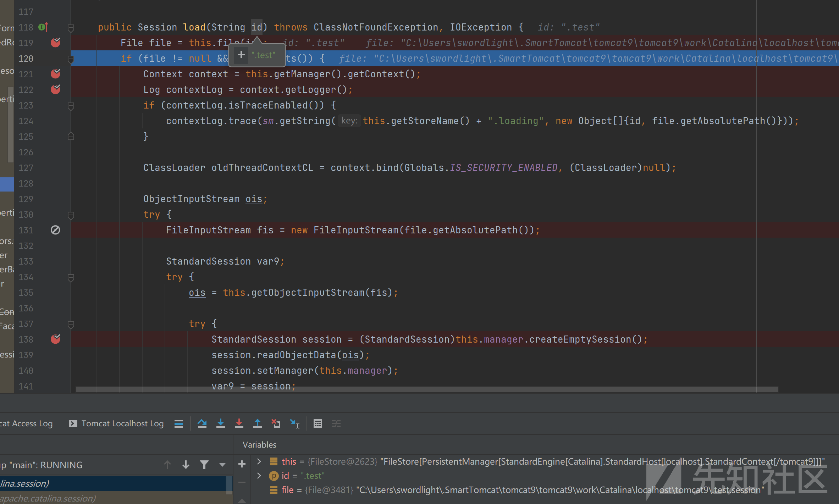Click 'readObjectData' on line 139
Image resolution: width=839 pixels, height=504 pixels.
tap(297, 355)
